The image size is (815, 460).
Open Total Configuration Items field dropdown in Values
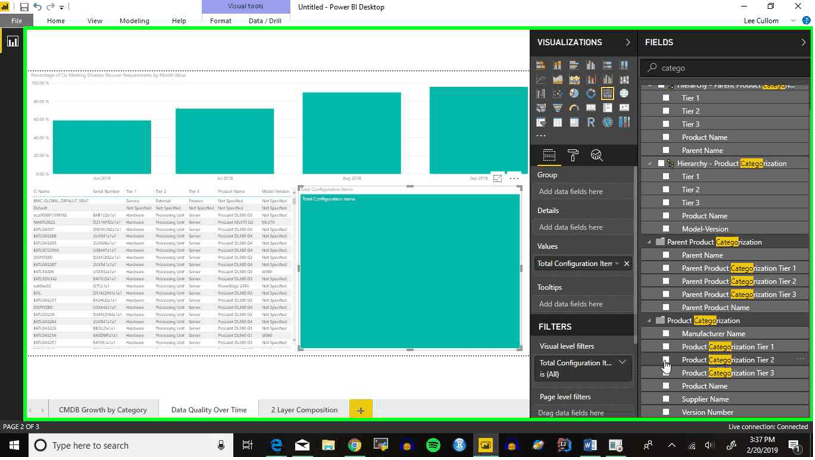pos(617,264)
